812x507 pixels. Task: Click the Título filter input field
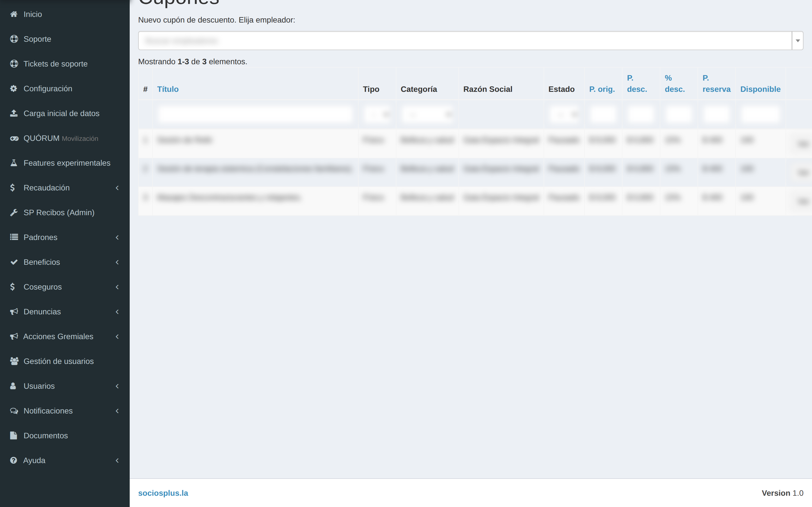coord(255,114)
